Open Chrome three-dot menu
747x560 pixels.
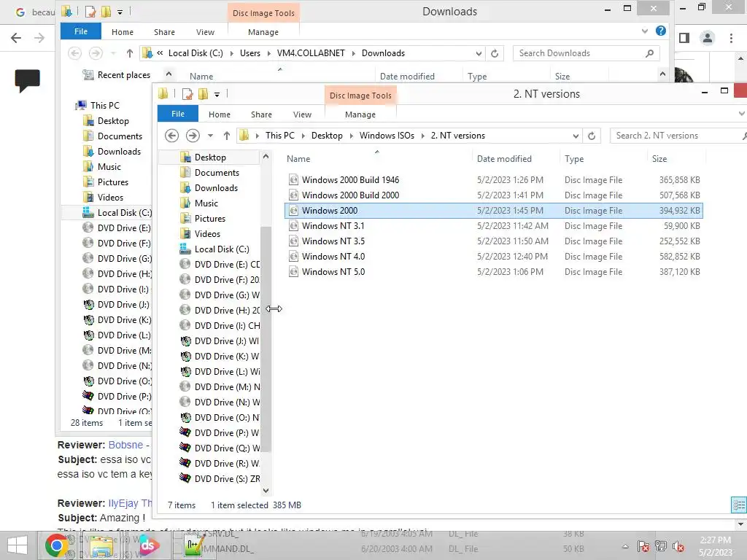pos(731,38)
